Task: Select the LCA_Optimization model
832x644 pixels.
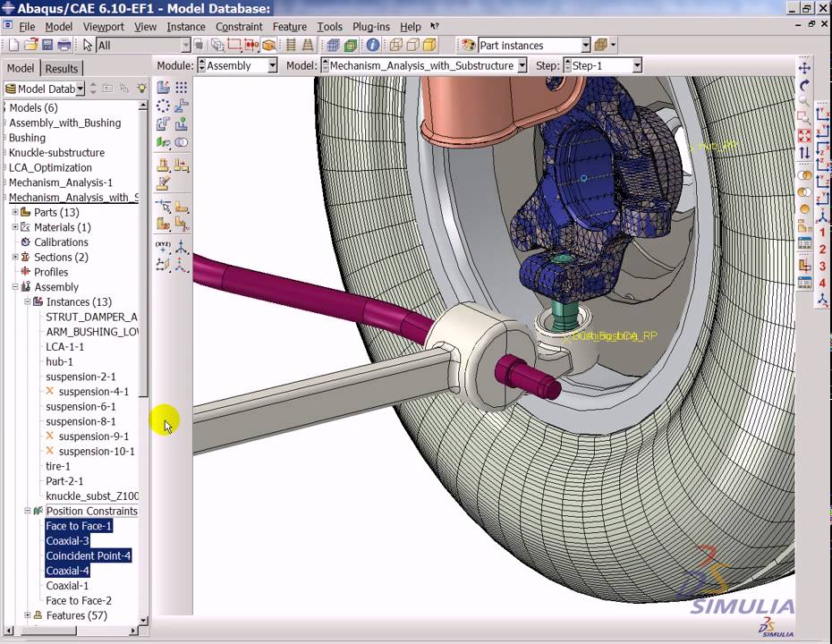Action: (x=50, y=167)
